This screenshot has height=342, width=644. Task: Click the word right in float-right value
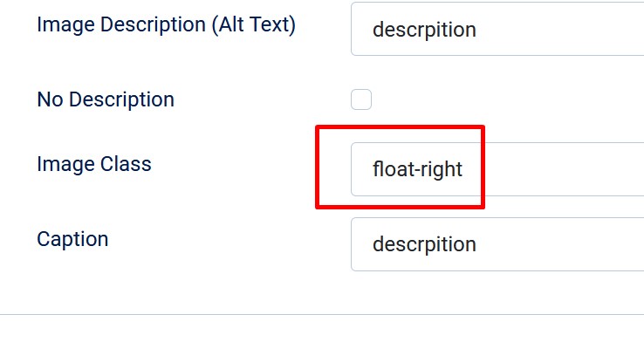pos(441,170)
